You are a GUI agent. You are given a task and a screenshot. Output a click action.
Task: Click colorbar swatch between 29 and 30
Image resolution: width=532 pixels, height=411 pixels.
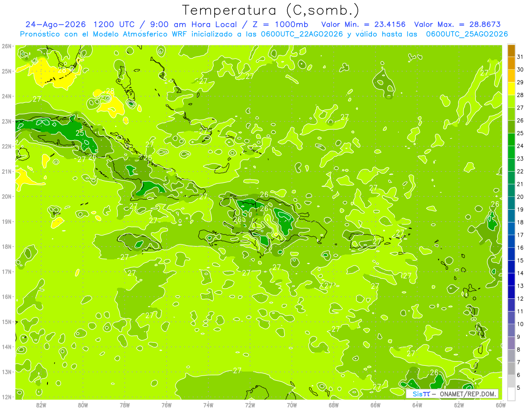coord(512,76)
